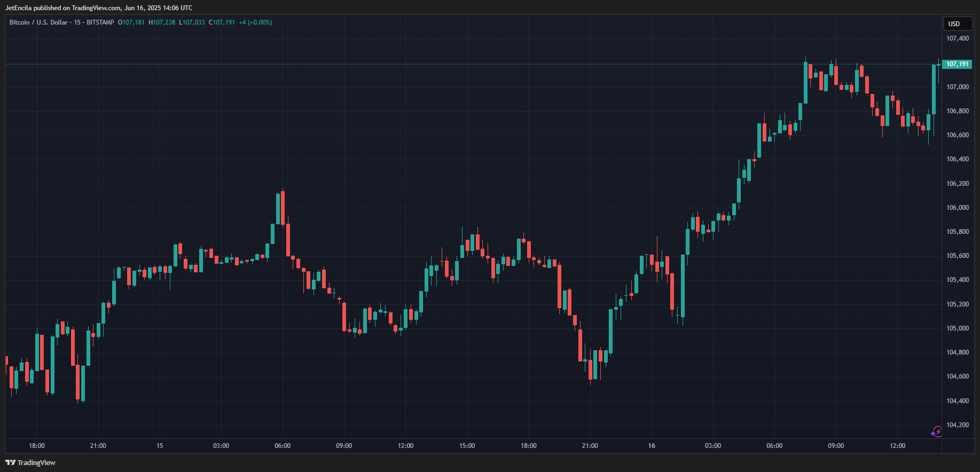980x472 pixels.
Task: Click the 105,800 price axis label
Action: (958, 232)
